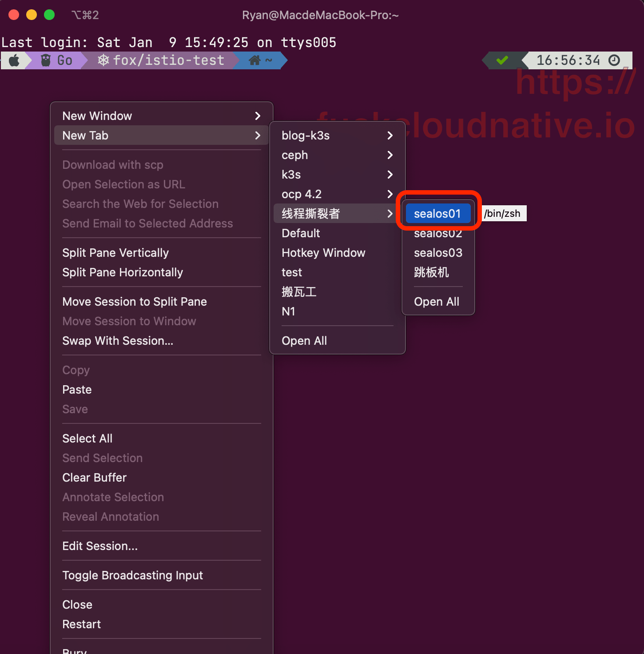The image size is (644, 654).
Task: Click the yellow minimize window button
Action: coord(32,15)
